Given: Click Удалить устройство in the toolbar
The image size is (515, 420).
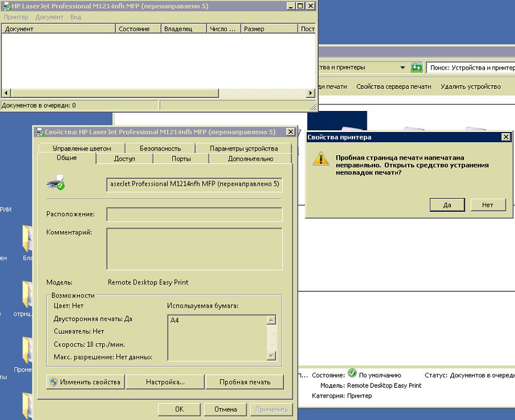Looking at the screenshot, I should point(471,86).
